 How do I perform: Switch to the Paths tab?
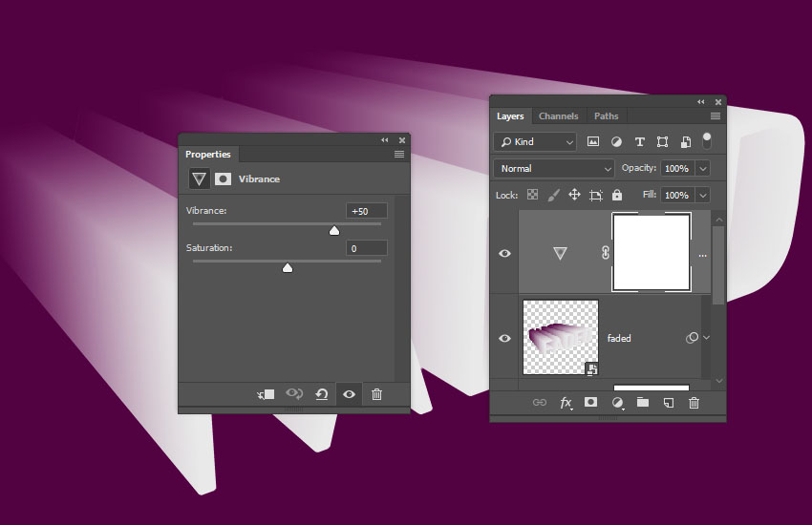click(x=606, y=116)
